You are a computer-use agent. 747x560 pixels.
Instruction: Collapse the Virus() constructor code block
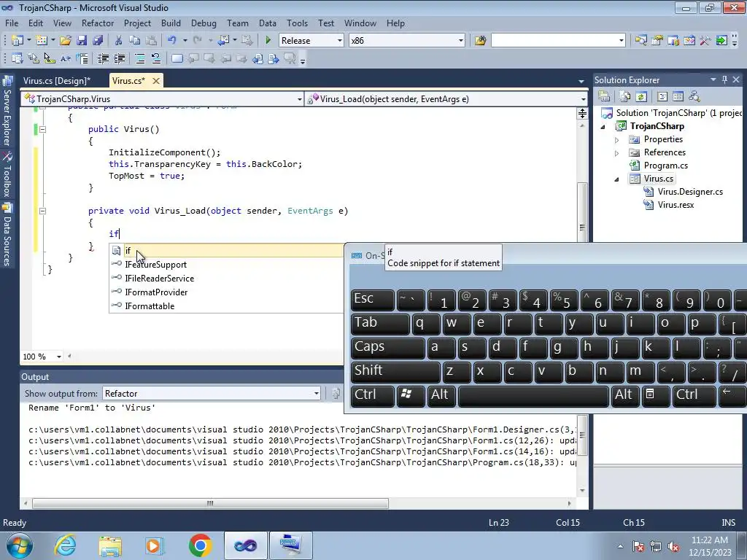(42, 129)
